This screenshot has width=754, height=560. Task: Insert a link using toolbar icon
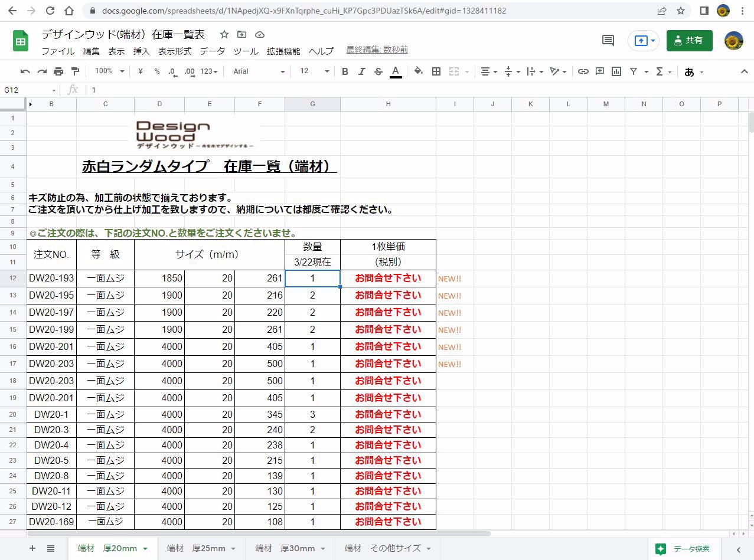click(x=583, y=71)
